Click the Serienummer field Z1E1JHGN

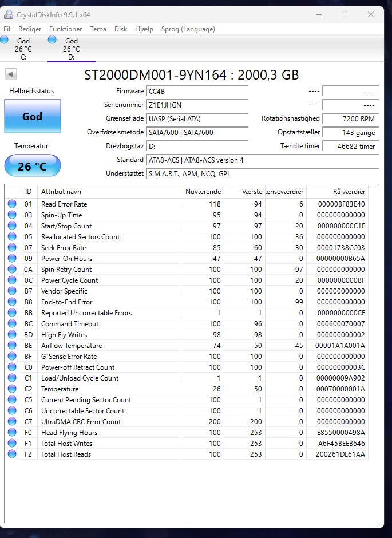coord(197,105)
